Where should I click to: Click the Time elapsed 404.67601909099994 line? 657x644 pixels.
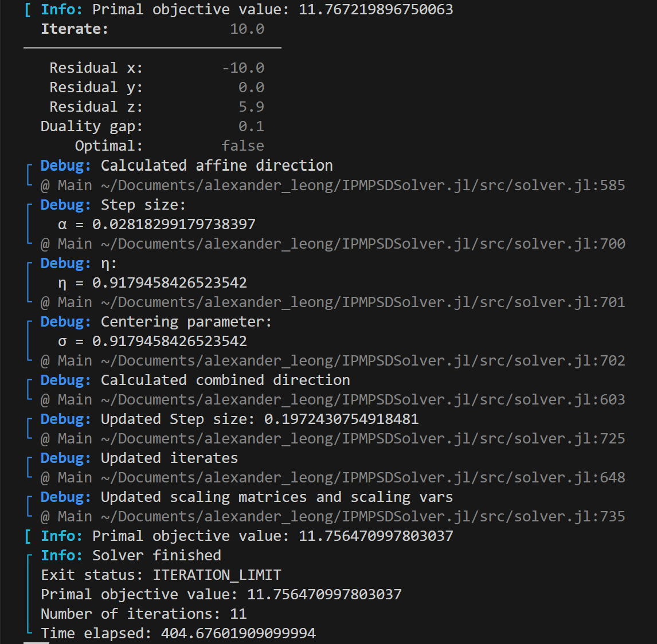(178, 633)
